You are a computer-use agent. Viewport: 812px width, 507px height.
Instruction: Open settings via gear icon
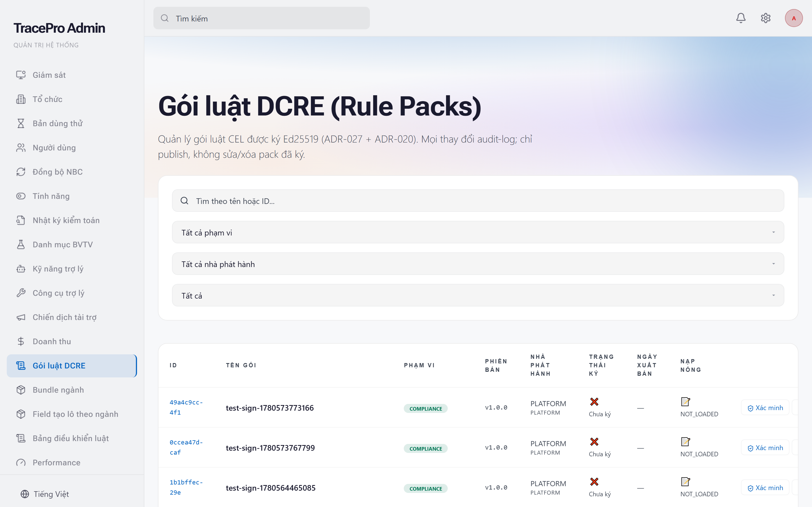click(765, 18)
